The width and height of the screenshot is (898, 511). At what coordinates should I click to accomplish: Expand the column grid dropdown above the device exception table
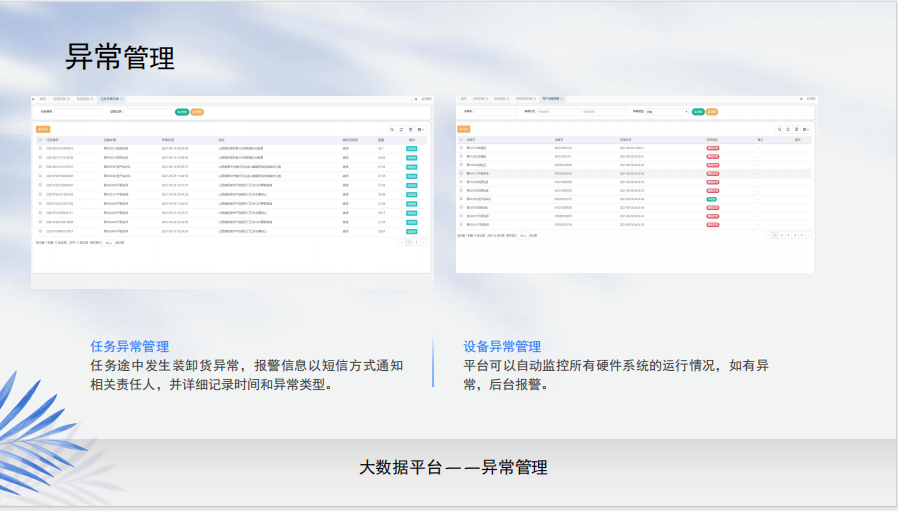[806, 129]
